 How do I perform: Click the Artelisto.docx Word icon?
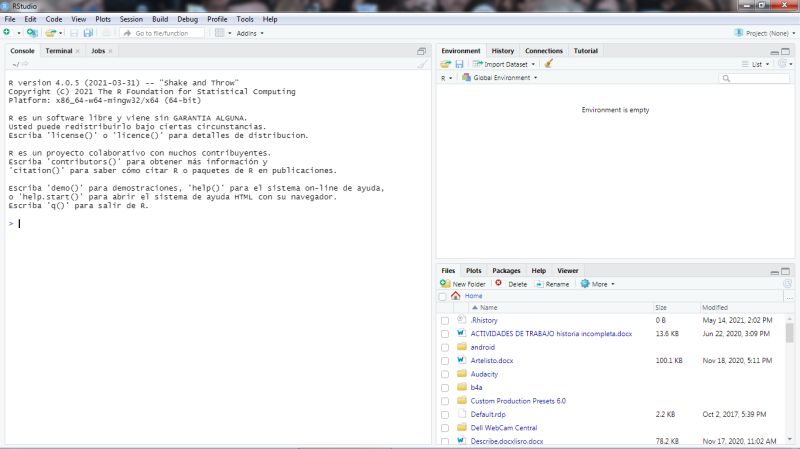tap(461, 360)
